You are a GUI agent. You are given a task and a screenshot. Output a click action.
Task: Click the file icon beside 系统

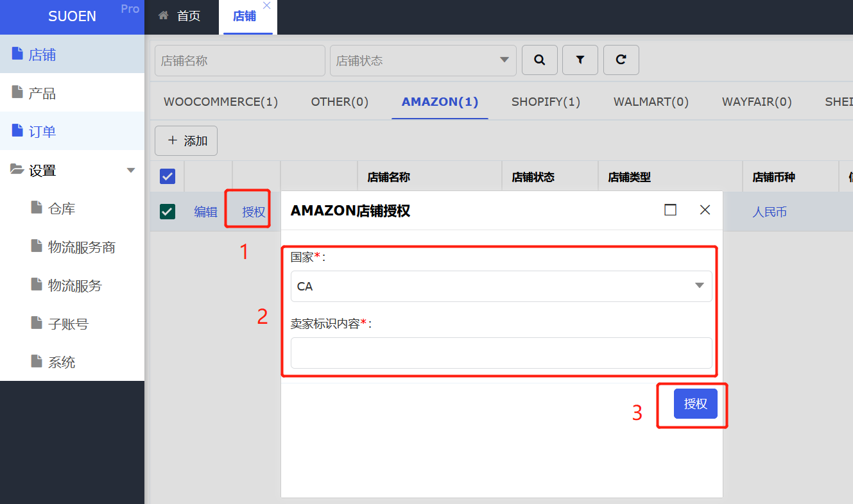pos(37,362)
